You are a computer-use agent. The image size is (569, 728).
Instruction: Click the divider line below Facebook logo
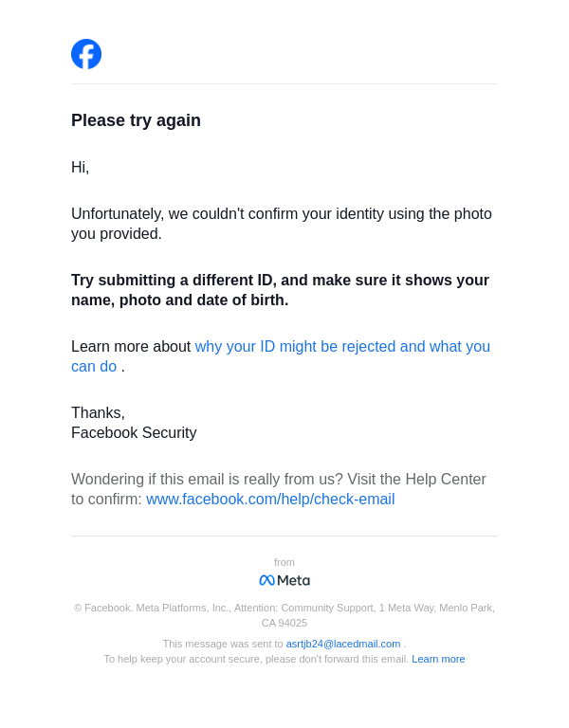tap(284, 84)
